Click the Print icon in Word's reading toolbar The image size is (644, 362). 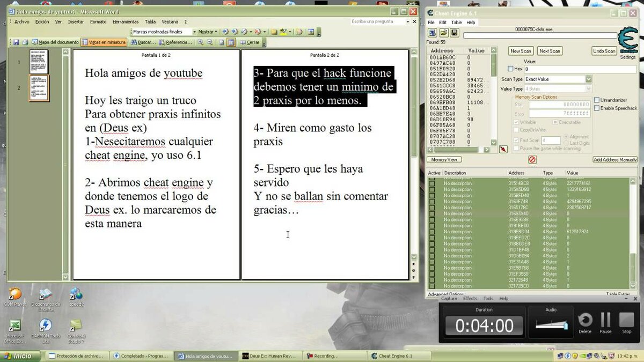click(x=25, y=42)
